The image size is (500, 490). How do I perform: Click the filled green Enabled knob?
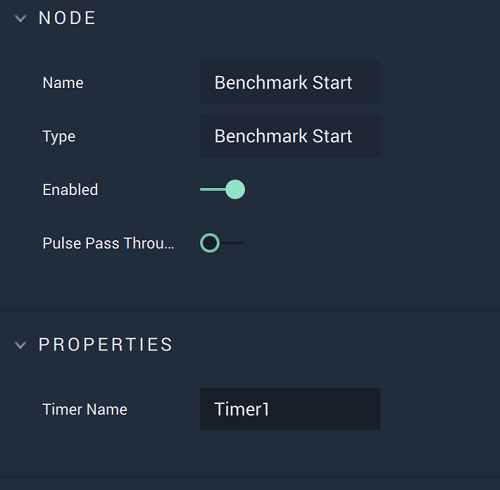(x=235, y=189)
